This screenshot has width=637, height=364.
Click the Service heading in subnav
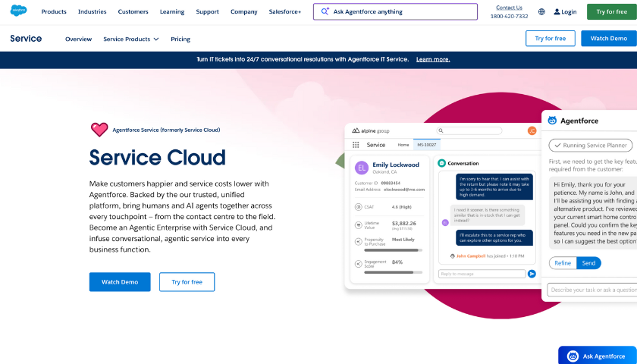point(26,39)
